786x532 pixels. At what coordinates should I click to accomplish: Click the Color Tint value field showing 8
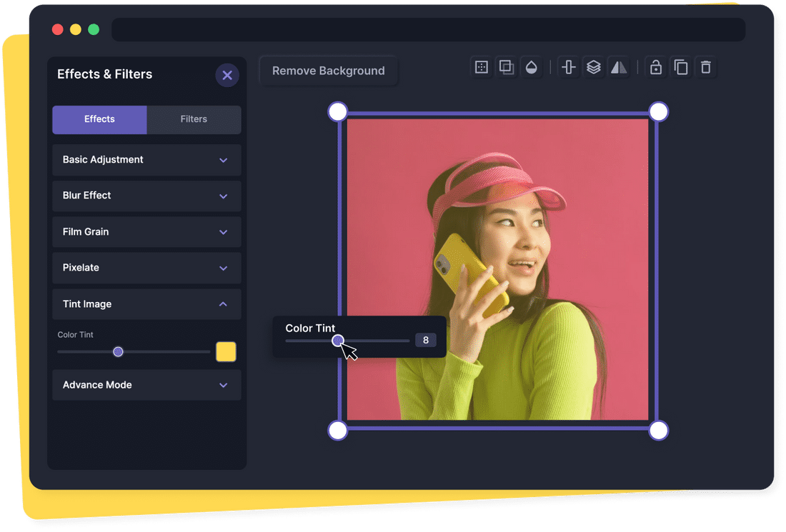coord(425,340)
